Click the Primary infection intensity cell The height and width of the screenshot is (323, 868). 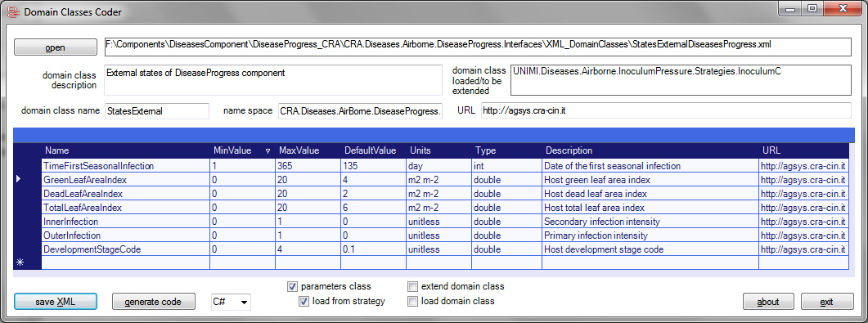[x=650, y=235]
